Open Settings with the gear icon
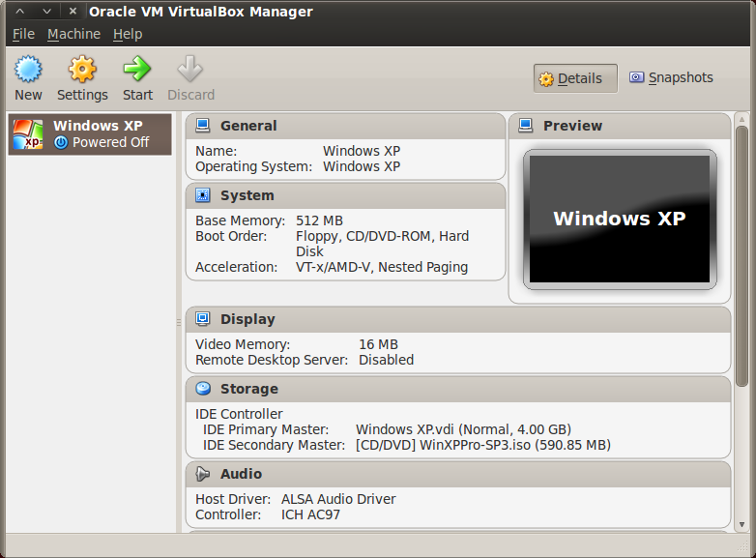 point(82,70)
